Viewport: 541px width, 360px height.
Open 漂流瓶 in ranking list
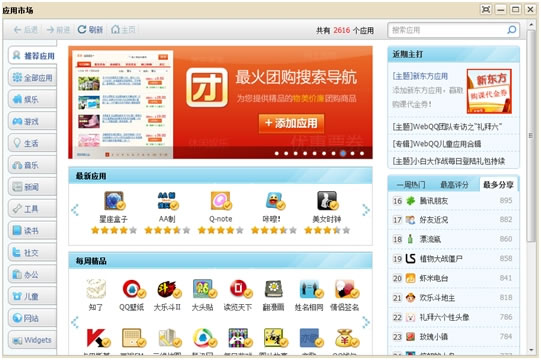tap(453, 239)
